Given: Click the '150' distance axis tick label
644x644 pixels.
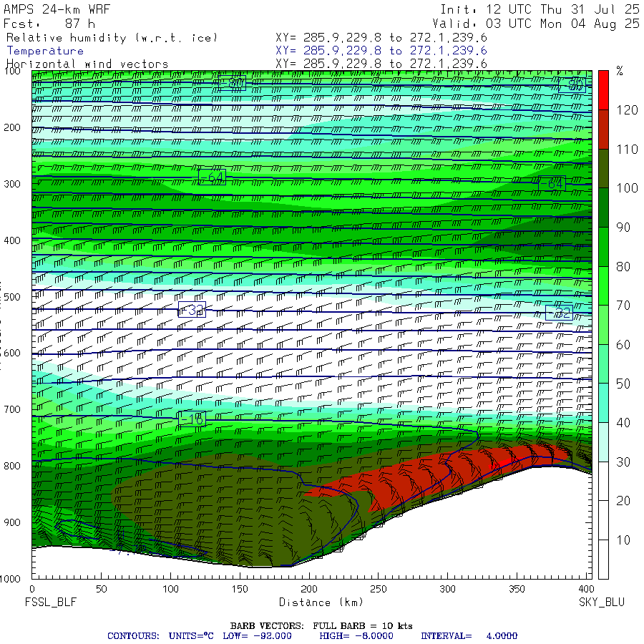Looking at the screenshot, I should click(240, 589).
